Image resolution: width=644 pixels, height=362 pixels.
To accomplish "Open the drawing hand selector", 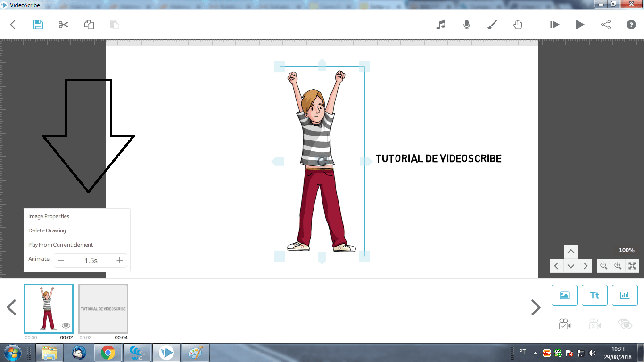I will (x=518, y=25).
